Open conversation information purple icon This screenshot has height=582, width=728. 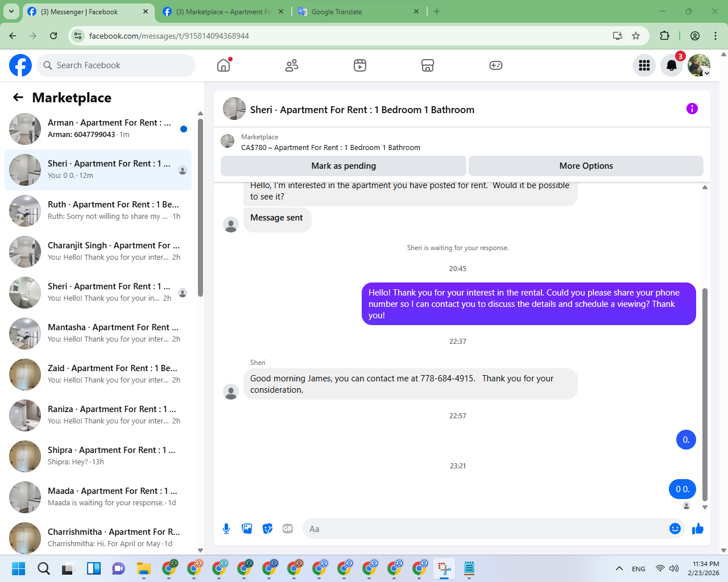click(x=692, y=109)
